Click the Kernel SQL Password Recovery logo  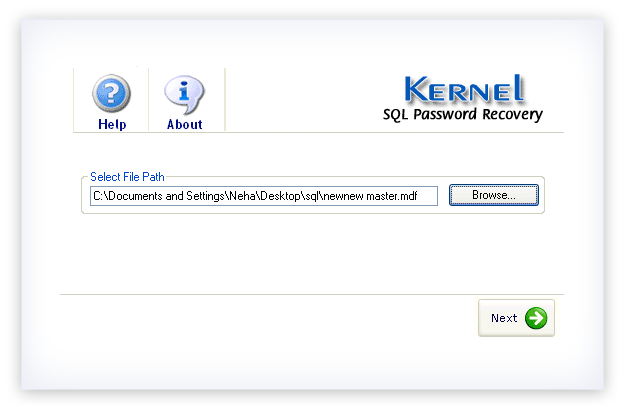pos(463,98)
